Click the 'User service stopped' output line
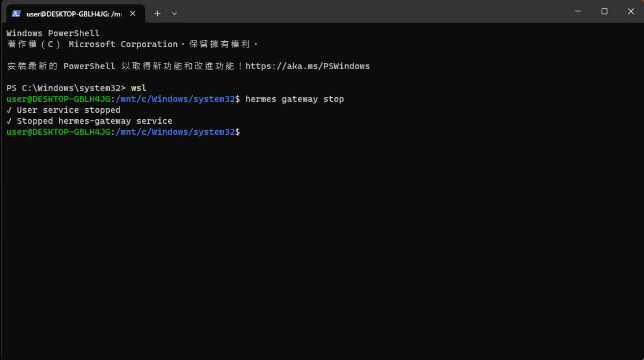The image size is (644, 360). 63,110
